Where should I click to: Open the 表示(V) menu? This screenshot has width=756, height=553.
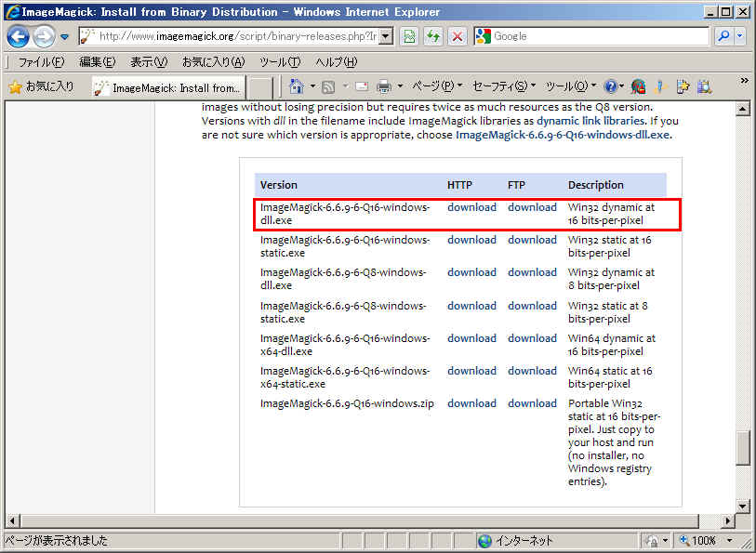[x=149, y=61]
